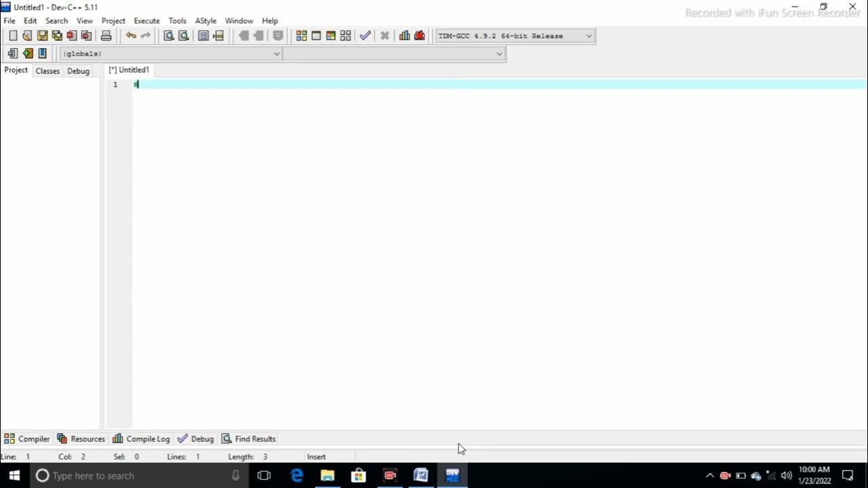
Task: Click the Delete Profiling Information icon
Action: [x=420, y=36]
